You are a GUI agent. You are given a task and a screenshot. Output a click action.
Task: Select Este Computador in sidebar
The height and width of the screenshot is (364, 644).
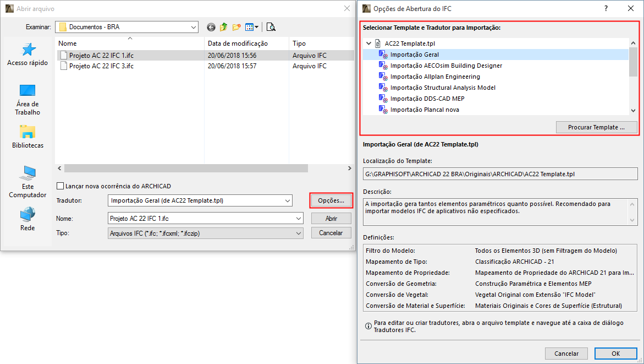pyautogui.click(x=27, y=182)
